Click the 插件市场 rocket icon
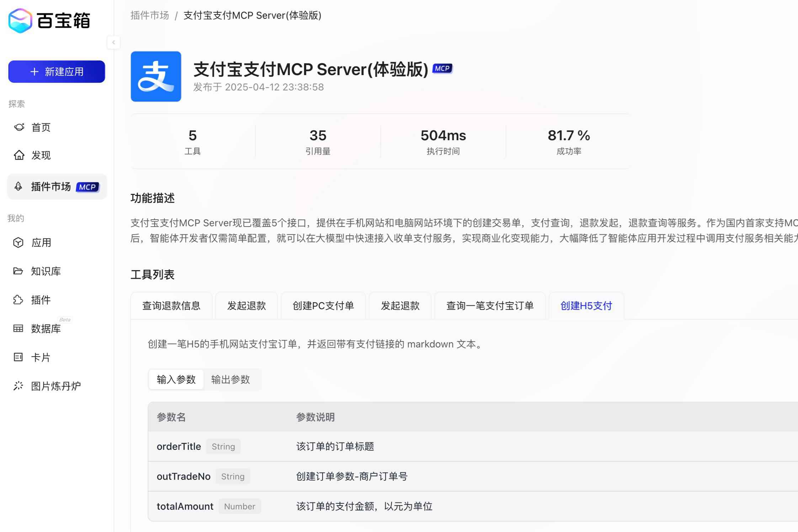 pos(18,186)
